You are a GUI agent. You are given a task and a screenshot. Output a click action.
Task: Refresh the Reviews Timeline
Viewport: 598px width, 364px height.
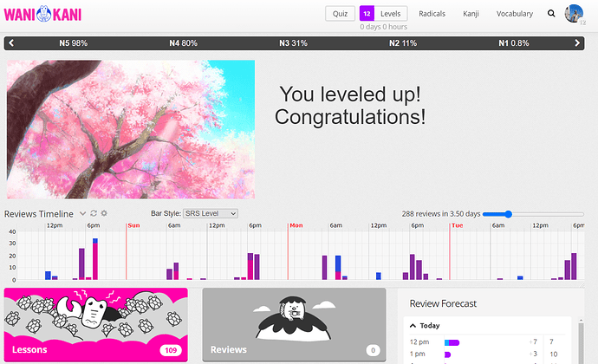coord(94,213)
